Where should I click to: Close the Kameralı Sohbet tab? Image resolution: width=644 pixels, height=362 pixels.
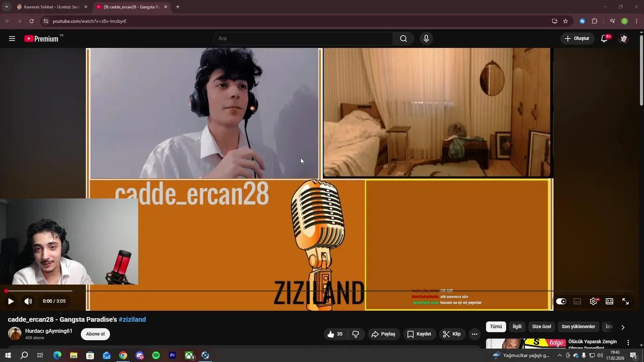[86, 7]
